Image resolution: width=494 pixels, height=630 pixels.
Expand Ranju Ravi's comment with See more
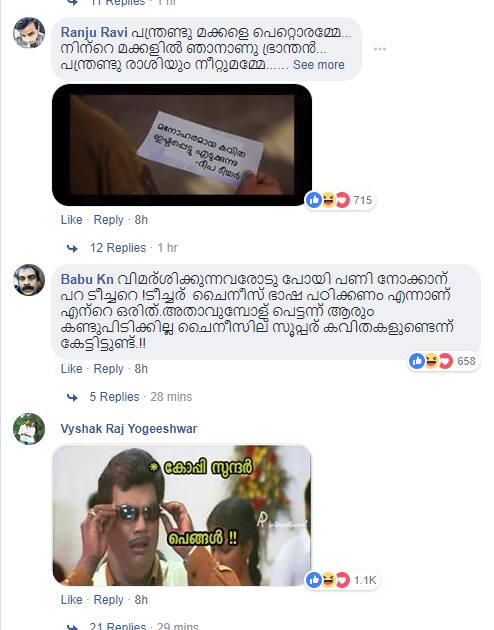[318, 65]
